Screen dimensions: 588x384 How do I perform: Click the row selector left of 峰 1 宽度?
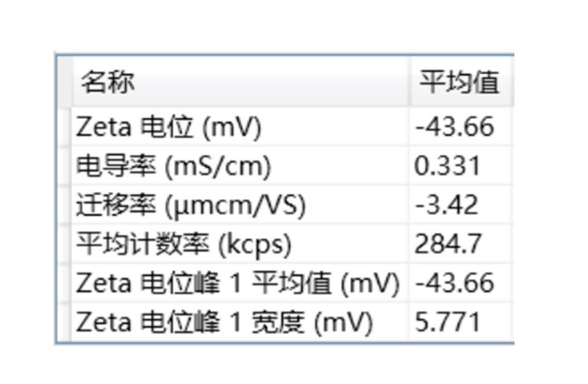pyautogui.click(x=64, y=322)
